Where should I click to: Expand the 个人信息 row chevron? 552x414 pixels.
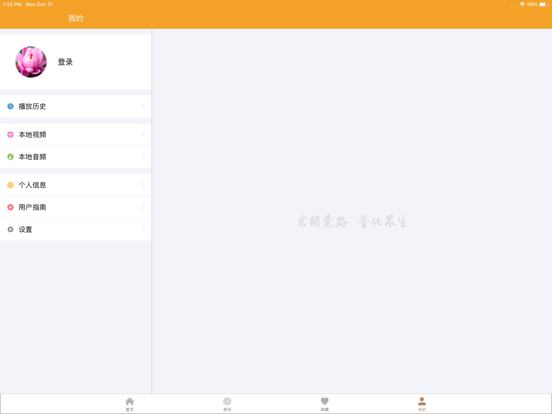[x=143, y=185]
